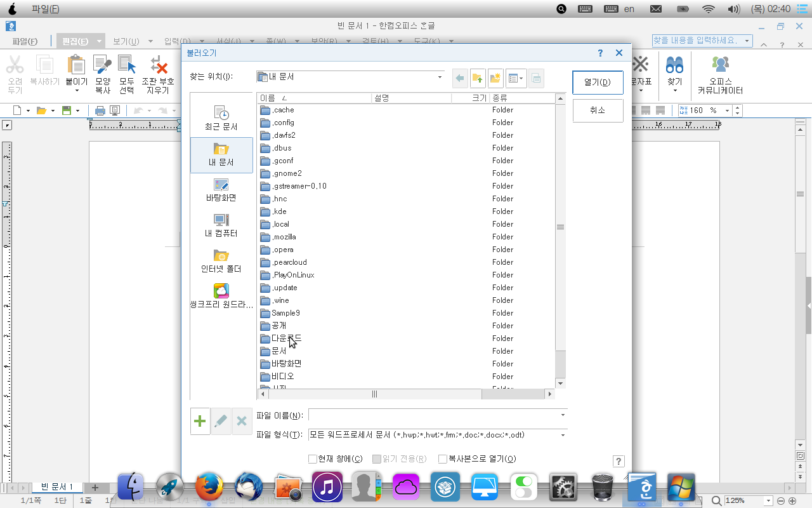
Task: Go up one folder level icon
Action: [478, 78]
